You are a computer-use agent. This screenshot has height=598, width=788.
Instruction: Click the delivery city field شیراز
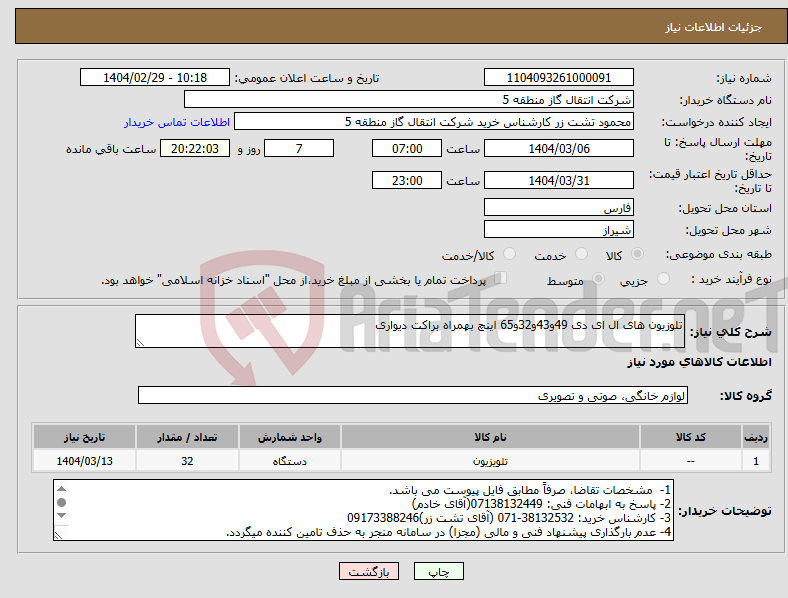tap(558, 230)
